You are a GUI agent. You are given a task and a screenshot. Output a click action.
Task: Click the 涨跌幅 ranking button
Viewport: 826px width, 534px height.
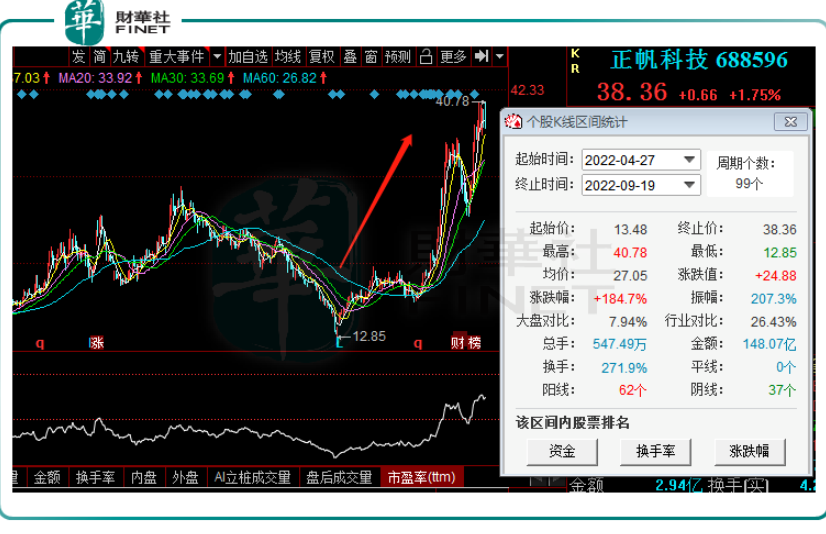pos(749,451)
